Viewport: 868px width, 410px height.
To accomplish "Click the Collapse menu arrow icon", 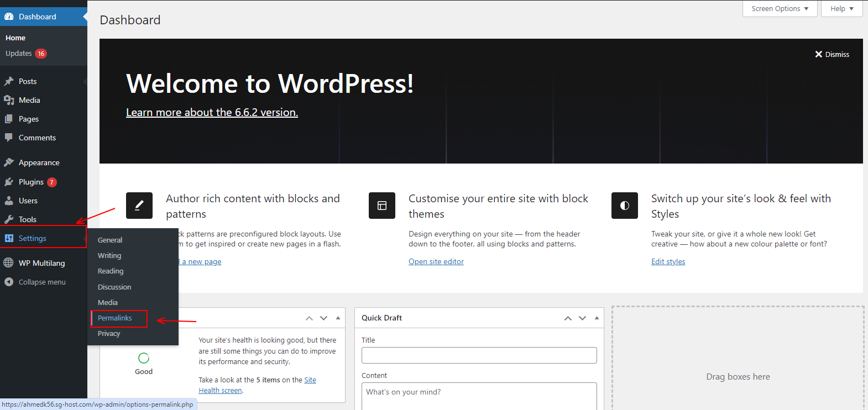I will [x=9, y=282].
